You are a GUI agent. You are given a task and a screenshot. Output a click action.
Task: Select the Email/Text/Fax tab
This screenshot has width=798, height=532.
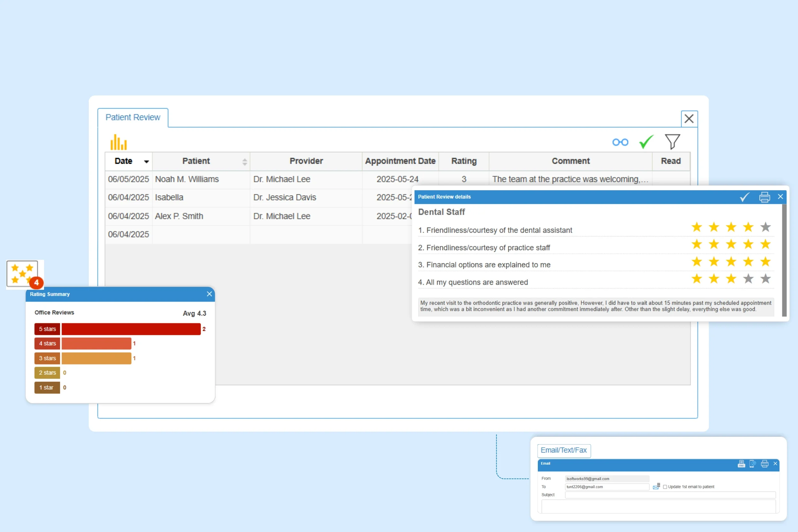click(x=564, y=450)
